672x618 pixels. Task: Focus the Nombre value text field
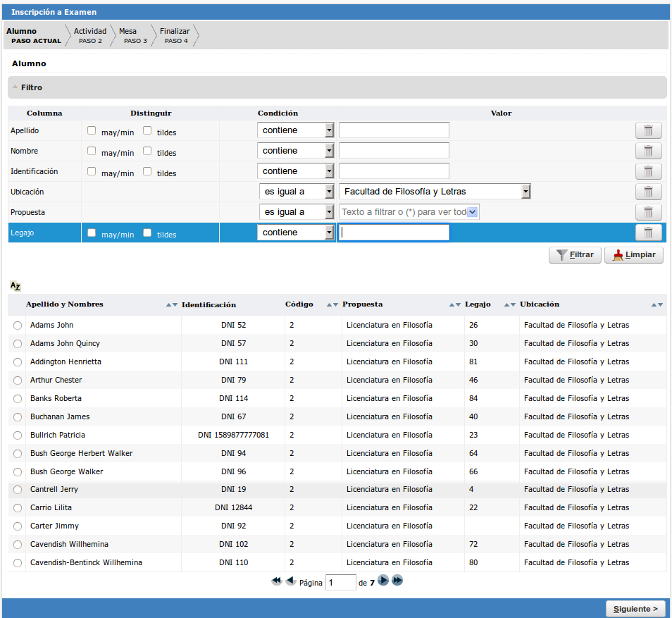394,151
